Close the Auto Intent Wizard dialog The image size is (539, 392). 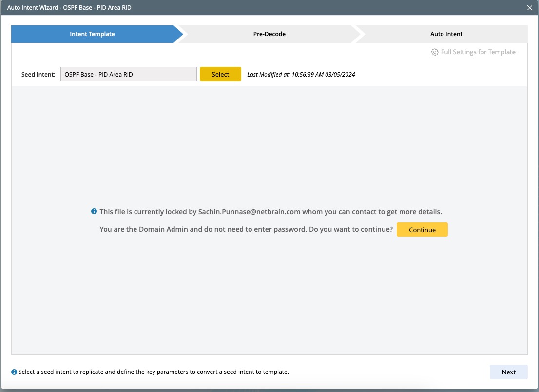tap(530, 8)
